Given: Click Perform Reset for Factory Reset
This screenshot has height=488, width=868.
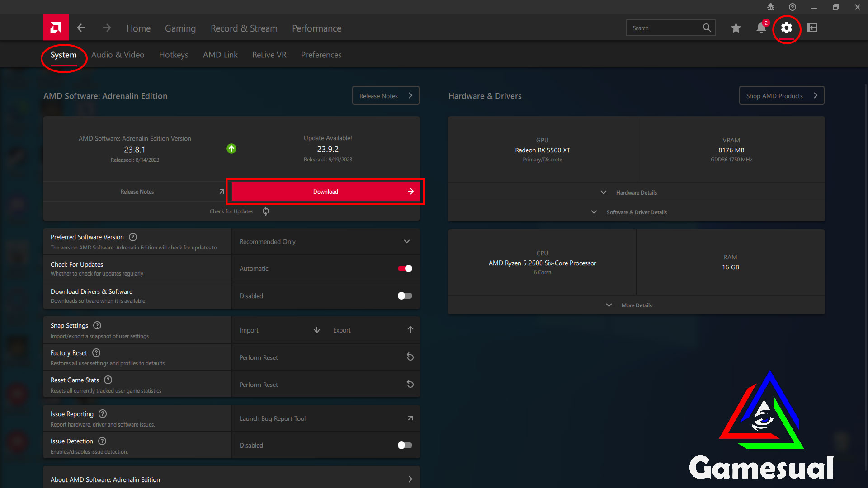Looking at the screenshot, I should pos(259,357).
